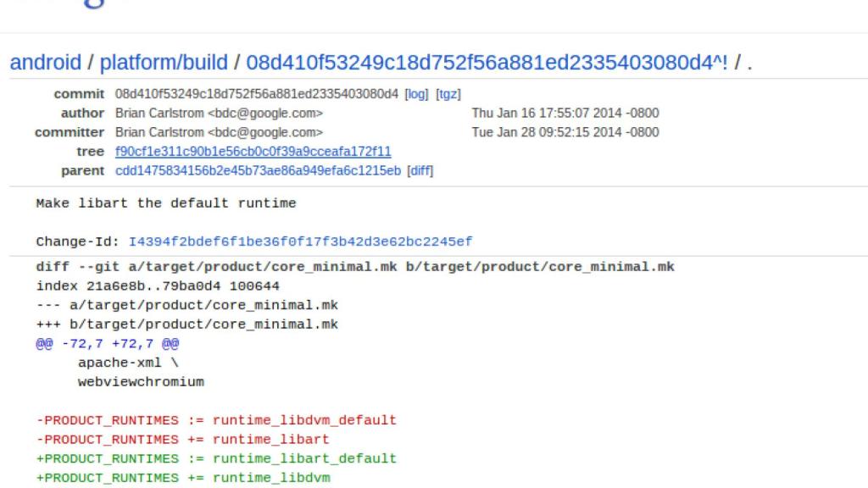Click the added line runtime_libart_default
868x488 pixels.
(x=216, y=458)
